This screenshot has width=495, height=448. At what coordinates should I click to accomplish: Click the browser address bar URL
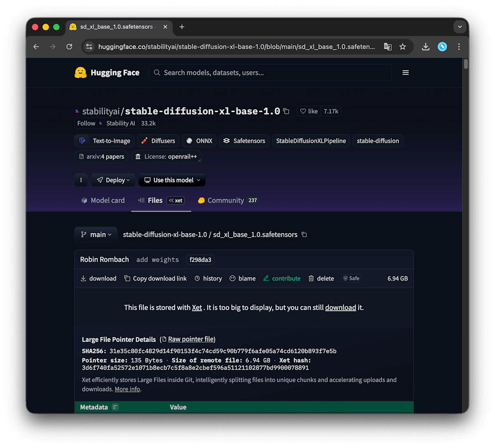coord(236,47)
